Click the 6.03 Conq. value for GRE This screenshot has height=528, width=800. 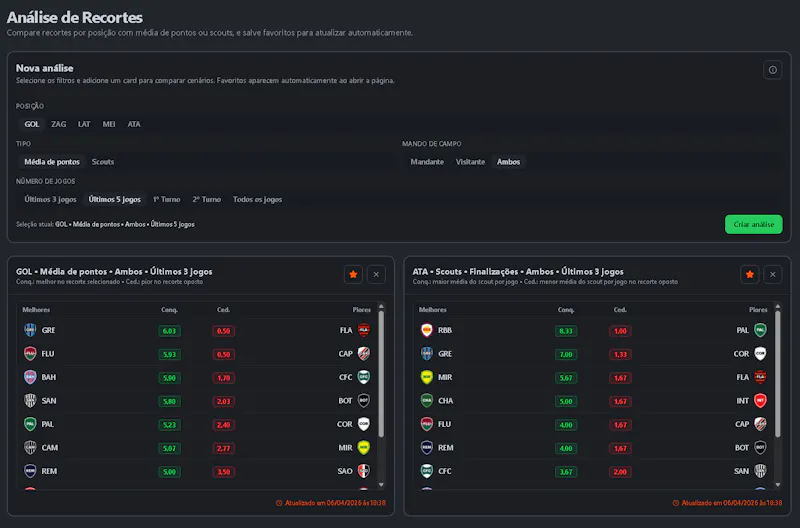point(169,331)
